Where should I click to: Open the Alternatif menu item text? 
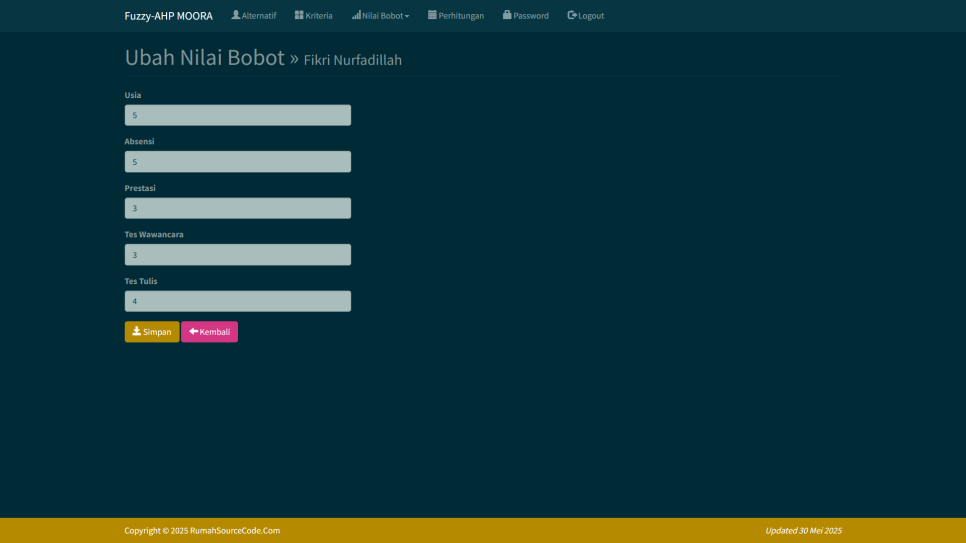[x=259, y=16]
